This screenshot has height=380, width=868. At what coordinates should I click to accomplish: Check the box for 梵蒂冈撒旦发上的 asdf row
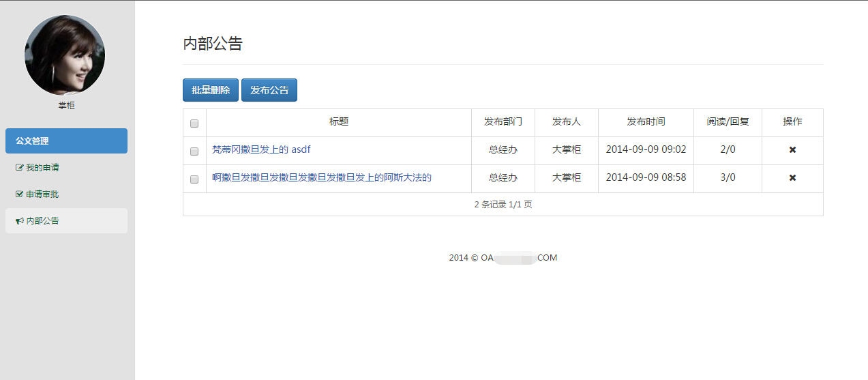click(x=194, y=151)
